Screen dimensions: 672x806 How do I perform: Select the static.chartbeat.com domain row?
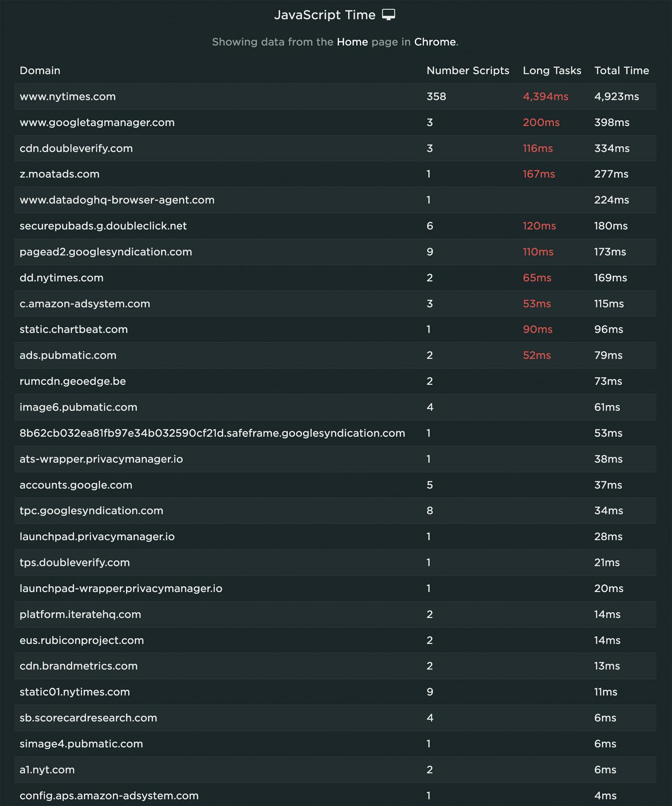[x=73, y=329]
